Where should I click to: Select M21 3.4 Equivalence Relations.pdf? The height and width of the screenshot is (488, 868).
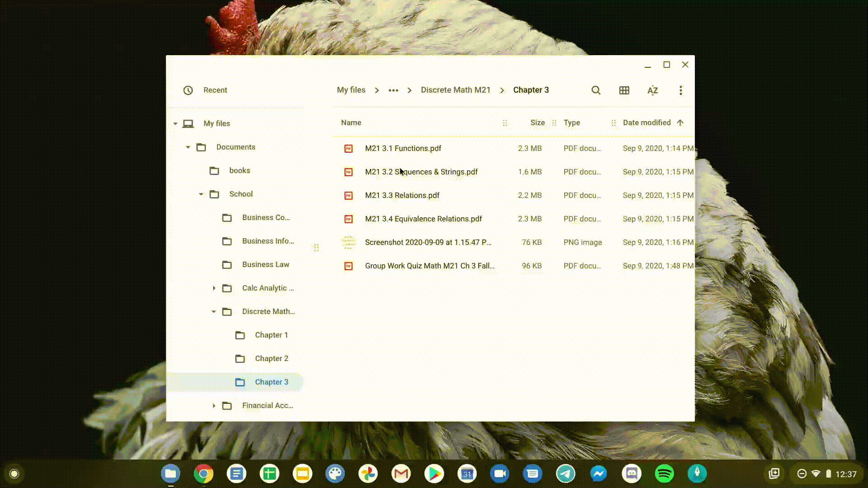(x=514, y=219)
